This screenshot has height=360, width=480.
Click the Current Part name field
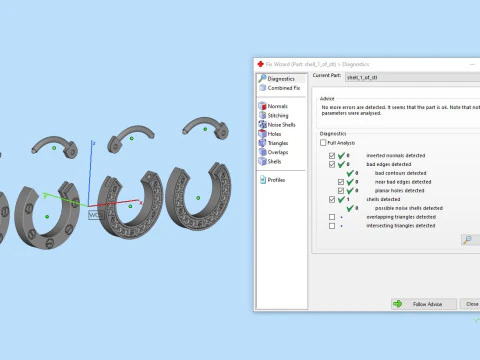(413, 77)
